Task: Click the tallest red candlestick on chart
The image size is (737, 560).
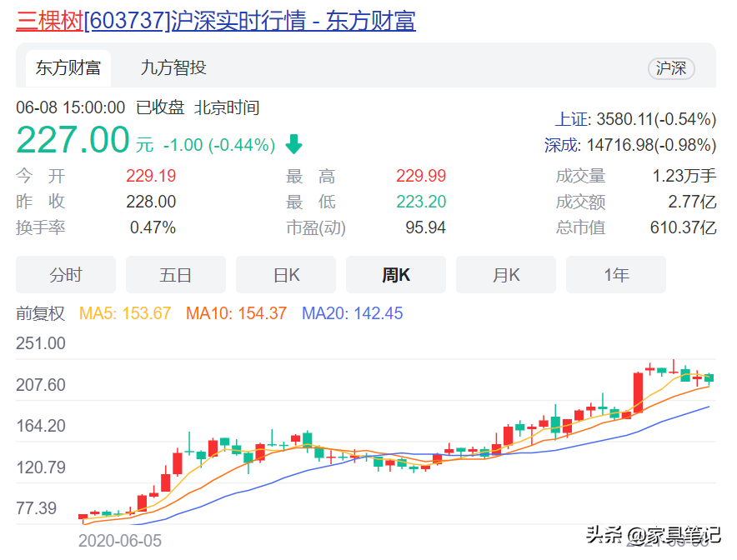Action: coord(638,392)
